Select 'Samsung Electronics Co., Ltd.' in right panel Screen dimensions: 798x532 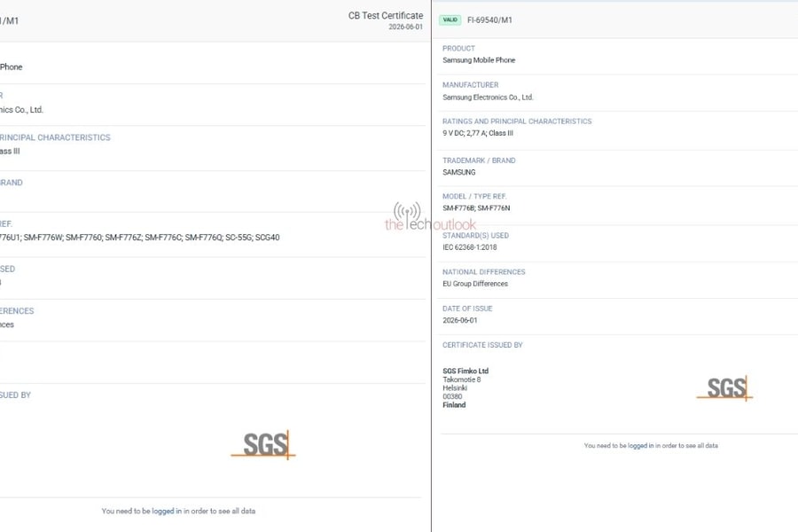(x=488, y=98)
